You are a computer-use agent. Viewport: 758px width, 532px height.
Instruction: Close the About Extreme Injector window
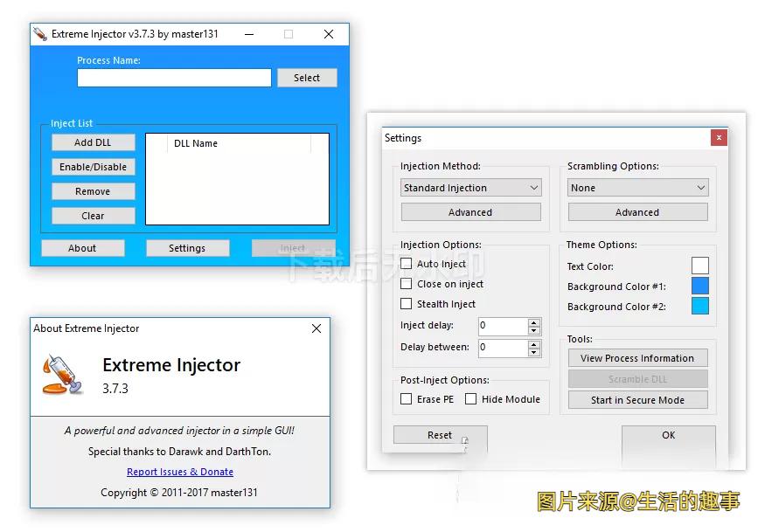tap(316, 328)
